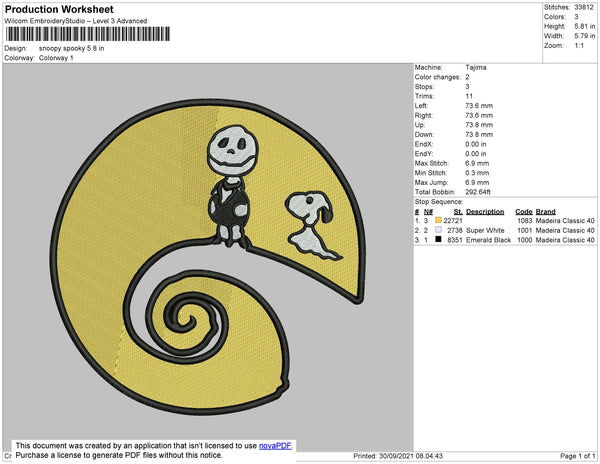Click the Stop Sequence heading
This screenshot has width=600, height=464.
[x=440, y=202]
